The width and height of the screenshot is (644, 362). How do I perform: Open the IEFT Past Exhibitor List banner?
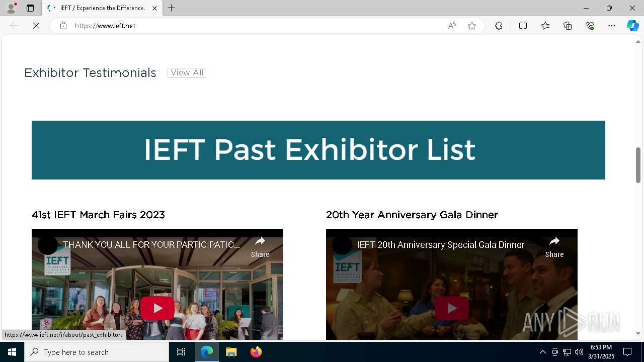(x=318, y=150)
